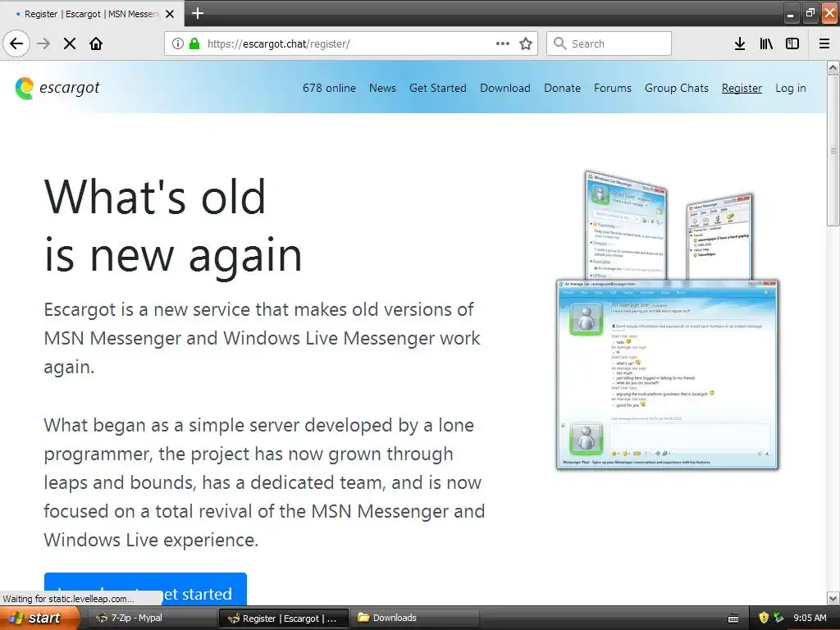Click the shield icon in system tray
The image size is (840, 630).
(764, 618)
